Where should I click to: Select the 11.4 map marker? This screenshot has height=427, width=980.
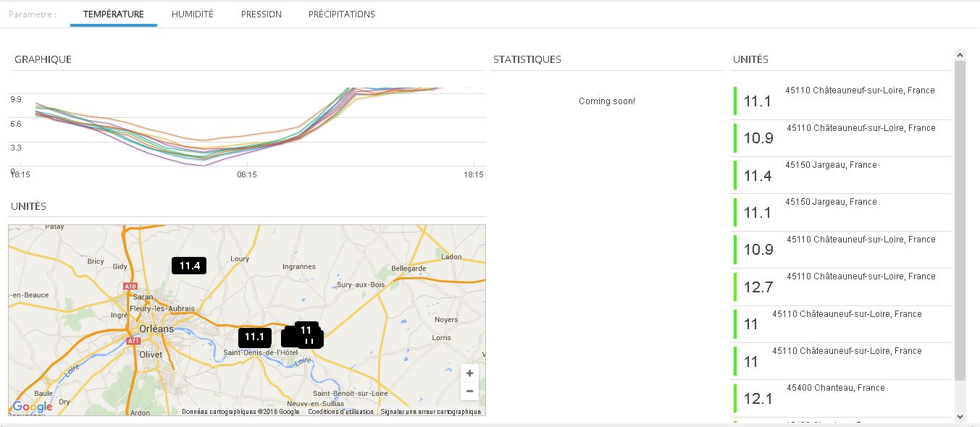(189, 266)
